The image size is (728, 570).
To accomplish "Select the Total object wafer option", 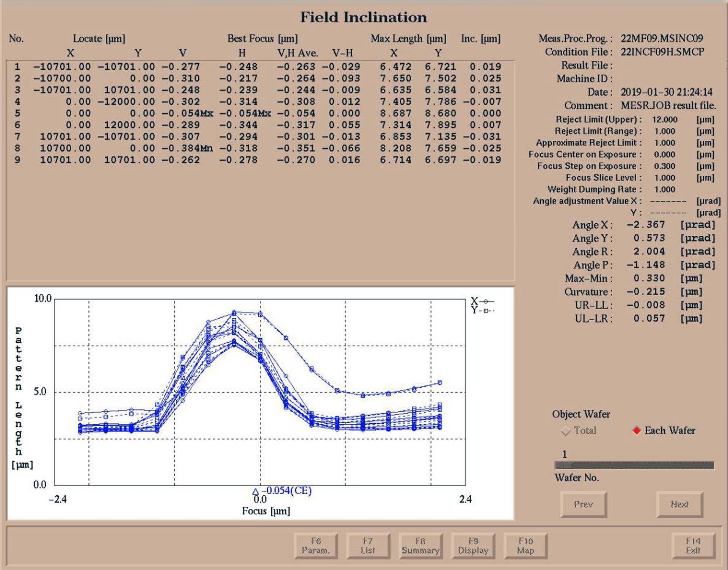I will pos(579,431).
